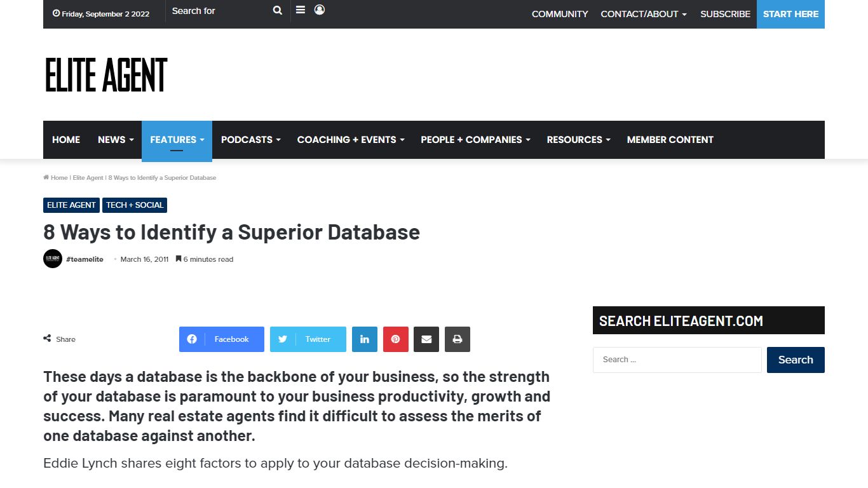Screen dimensions: 868x488
Task: Open the Elite Agent category tag
Action: [71, 205]
